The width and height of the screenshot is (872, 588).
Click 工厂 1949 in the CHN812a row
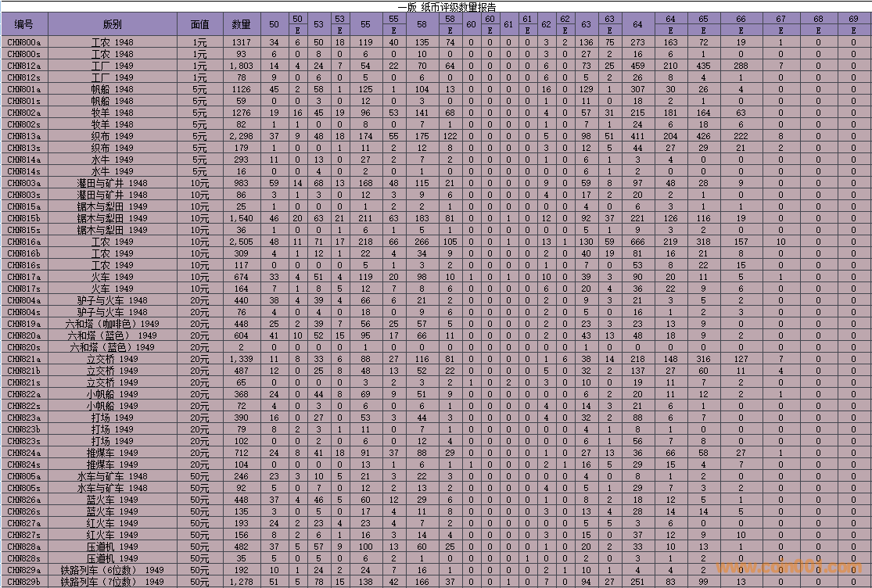click(x=113, y=66)
